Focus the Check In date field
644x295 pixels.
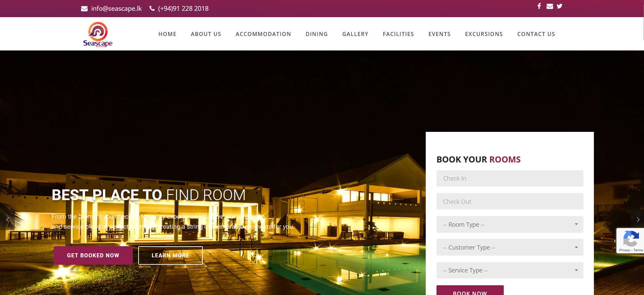[510, 178]
